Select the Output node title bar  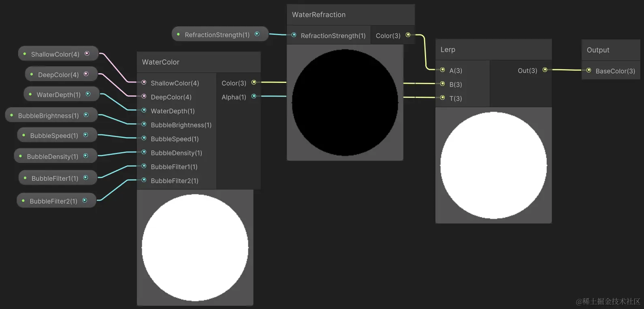pos(611,50)
